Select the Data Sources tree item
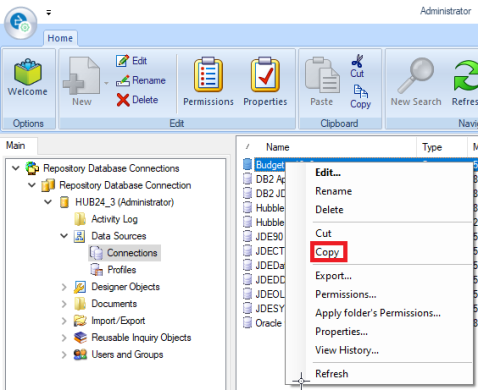This screenshot has width=478, height=390. pos(119,236)
